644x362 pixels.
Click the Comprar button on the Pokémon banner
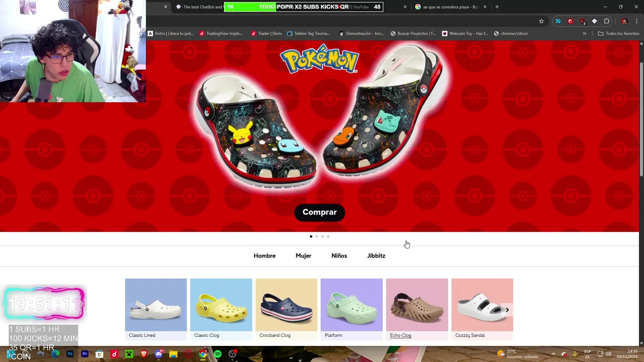point(319,212)
